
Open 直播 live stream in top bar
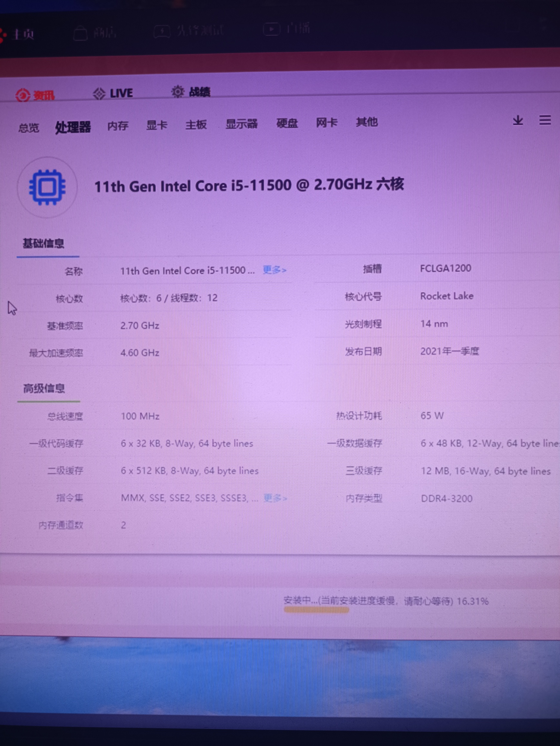(x=286, y=28)
